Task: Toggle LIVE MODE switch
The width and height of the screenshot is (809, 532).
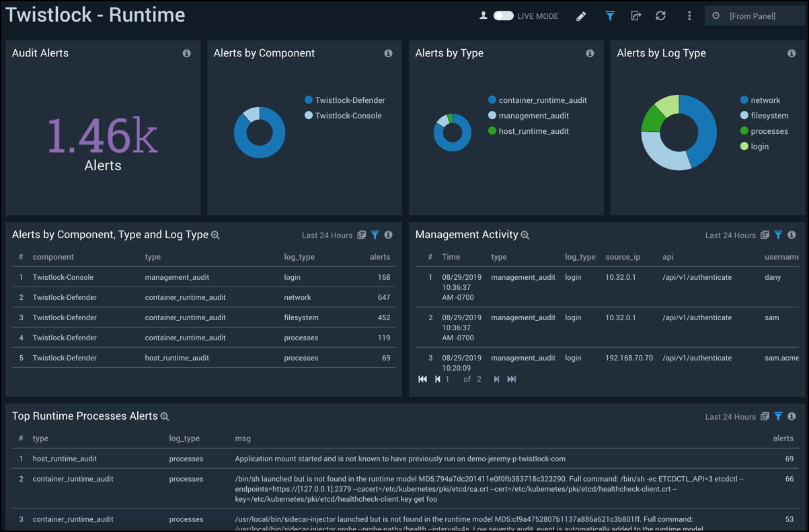Action: tap(503, 15)
